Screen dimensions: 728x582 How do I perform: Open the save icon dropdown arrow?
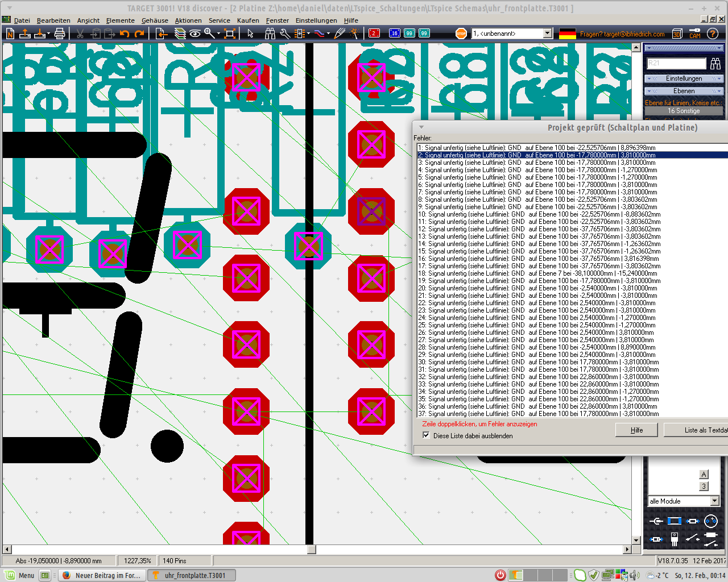point(49,34)
